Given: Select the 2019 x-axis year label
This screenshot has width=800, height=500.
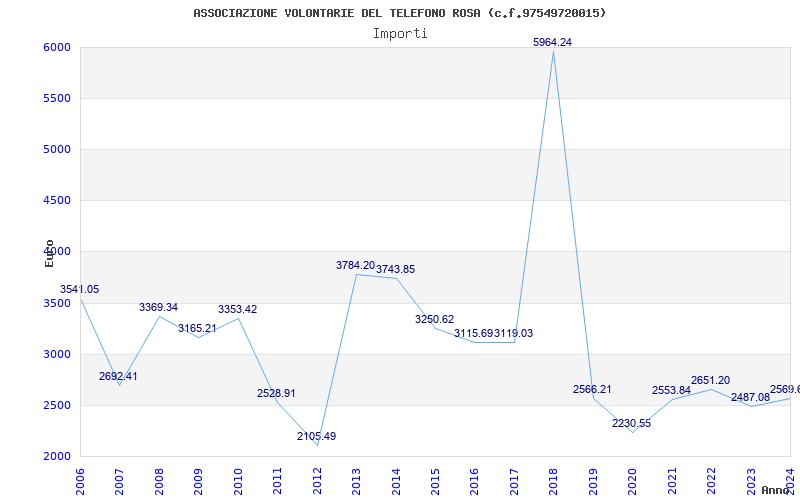Looking at the screenshot, I should (x=593, y=481).
